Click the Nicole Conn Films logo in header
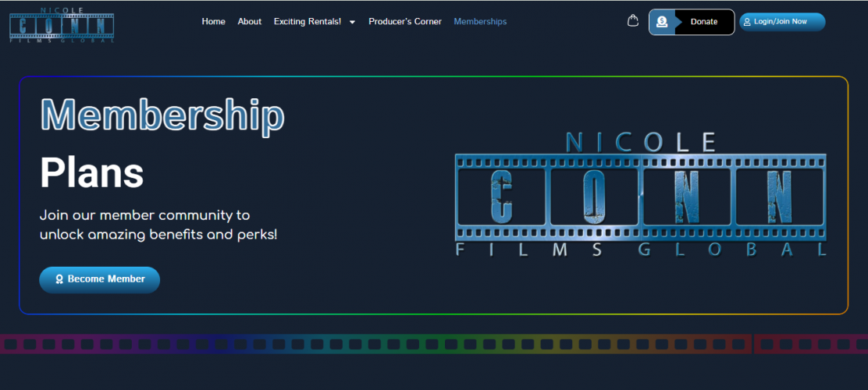 62,25
